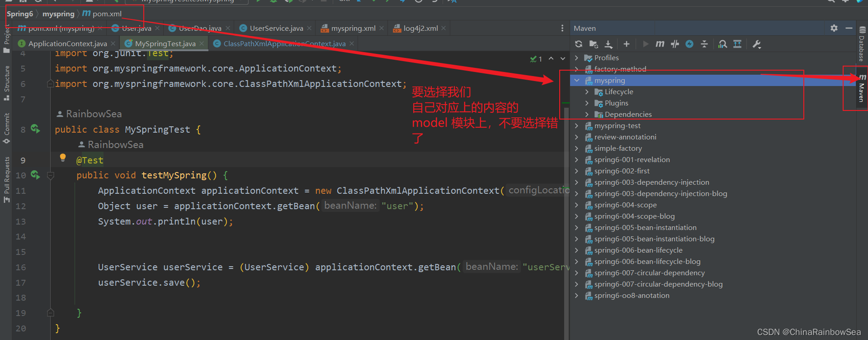Image resolution: width=868 pixels, height=340 pixels.
Task: Expand the simple-factory module
Action: coord(577,148)
